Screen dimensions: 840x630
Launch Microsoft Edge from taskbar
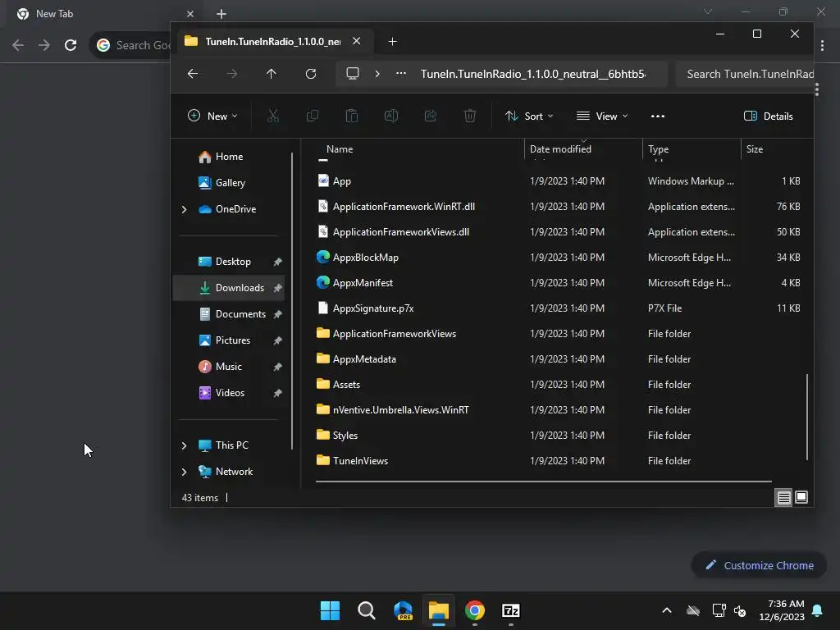point(403,610)
